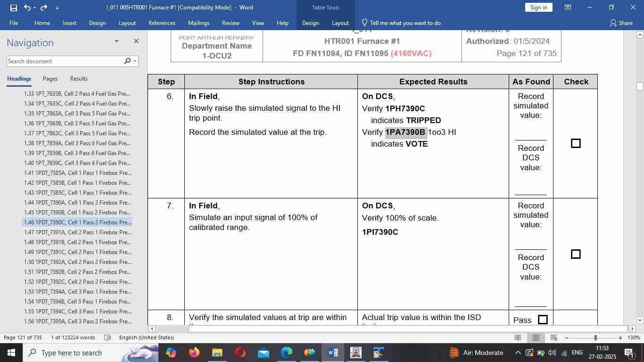Close the Navigation pane

pos(136,41)
